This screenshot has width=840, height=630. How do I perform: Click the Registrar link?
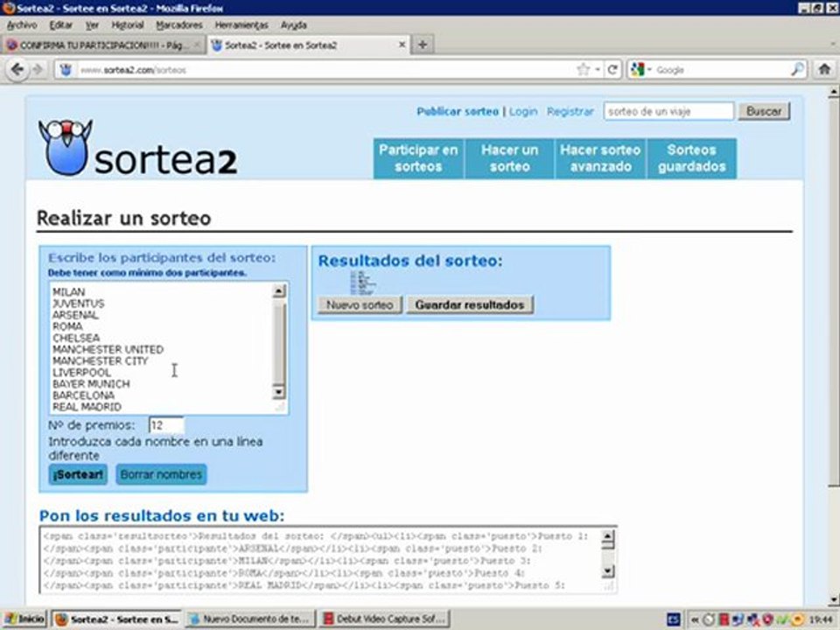tap(570, 111)
